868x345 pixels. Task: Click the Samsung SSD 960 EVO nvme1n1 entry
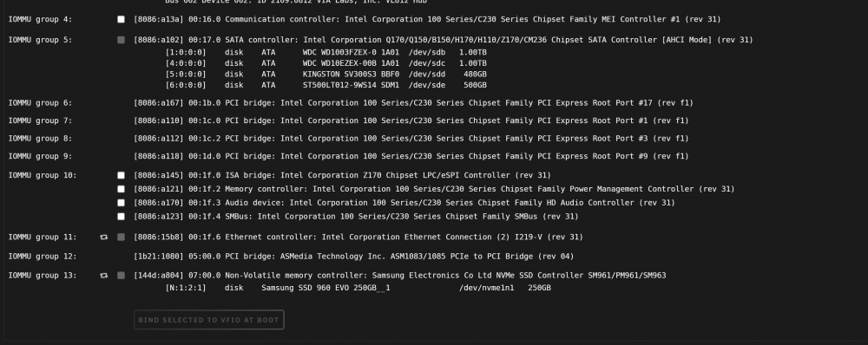(358, 288)
